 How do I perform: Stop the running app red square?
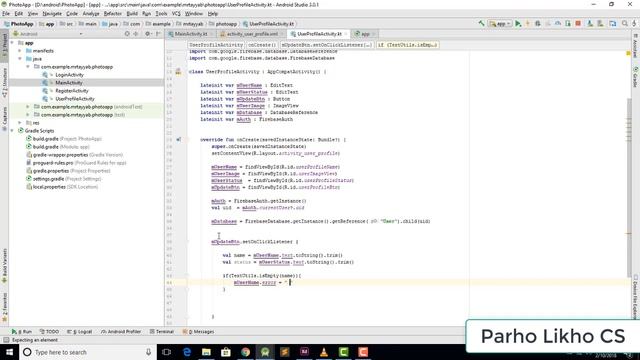point(578,24)
